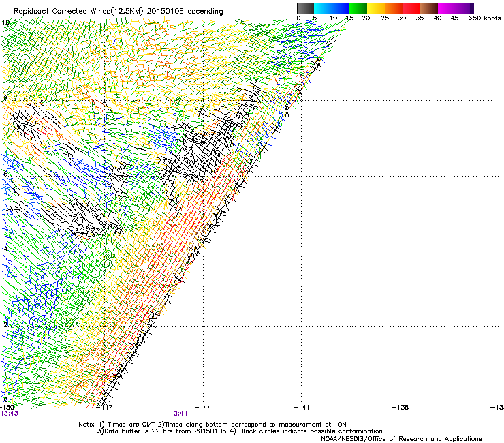This screenshot has width=504, height=443.
Task: Click the latitude label '2' on left axis
Action: [5, 325]
